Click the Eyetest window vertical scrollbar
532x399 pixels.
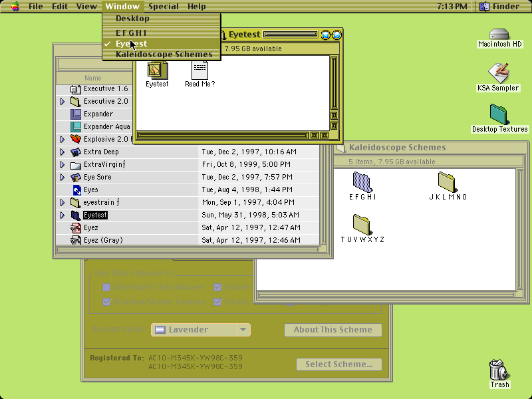coord(334,94)
